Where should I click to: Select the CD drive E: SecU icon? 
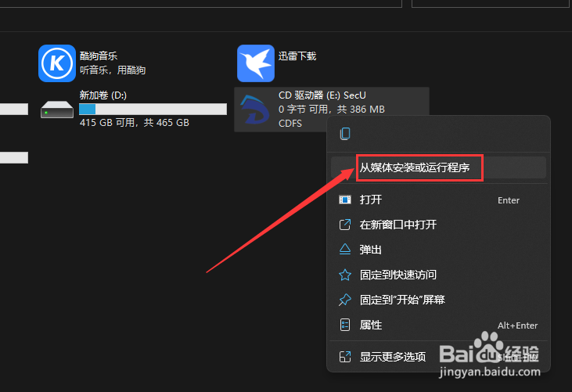click(255, 110)
